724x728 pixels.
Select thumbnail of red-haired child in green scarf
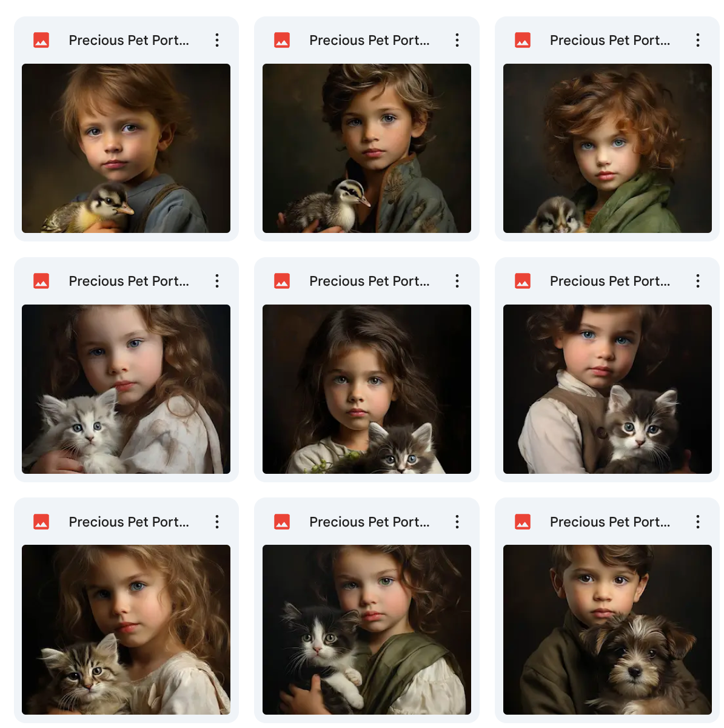click(607, 148)
